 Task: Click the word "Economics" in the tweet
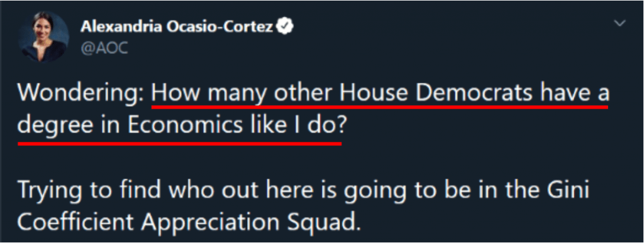coord(184,125)
